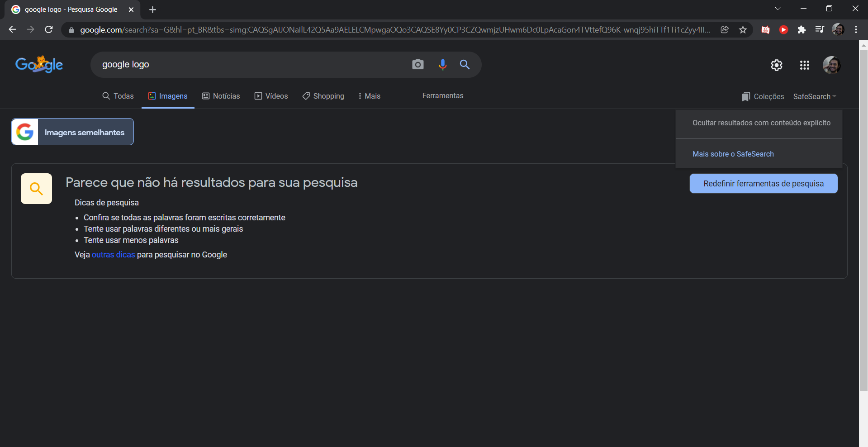
Task: Go back with browser back arrow
Action: [x=12, y=29]
